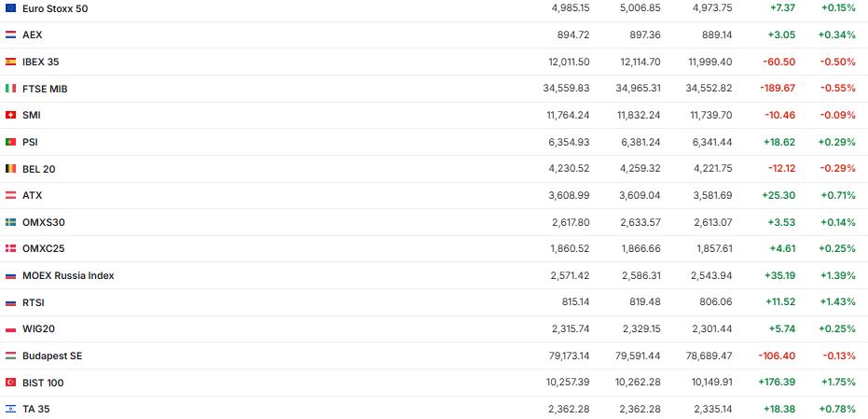Click the Belgium flag beside BEL 20
868x419 pixels.
click(10, 169)
